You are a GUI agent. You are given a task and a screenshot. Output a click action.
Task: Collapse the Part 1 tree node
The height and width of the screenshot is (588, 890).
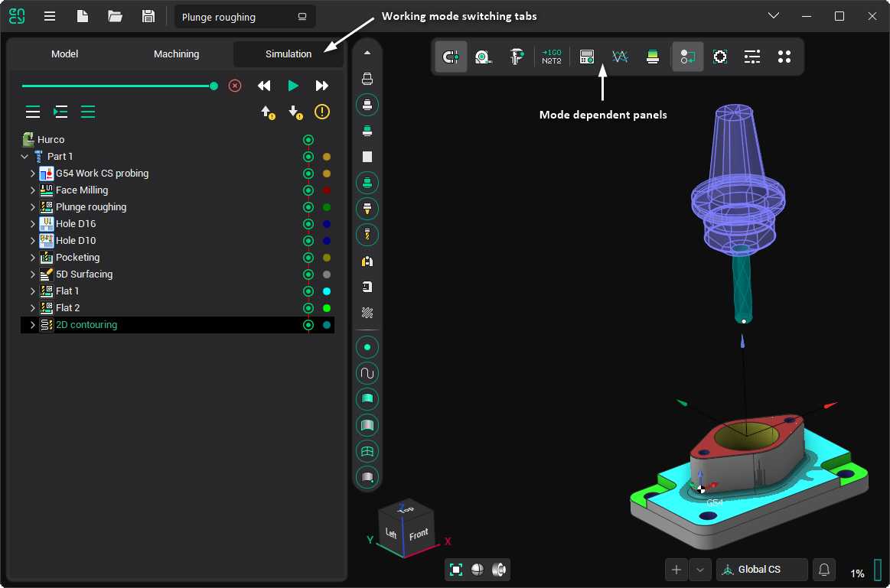click(24, 157)
